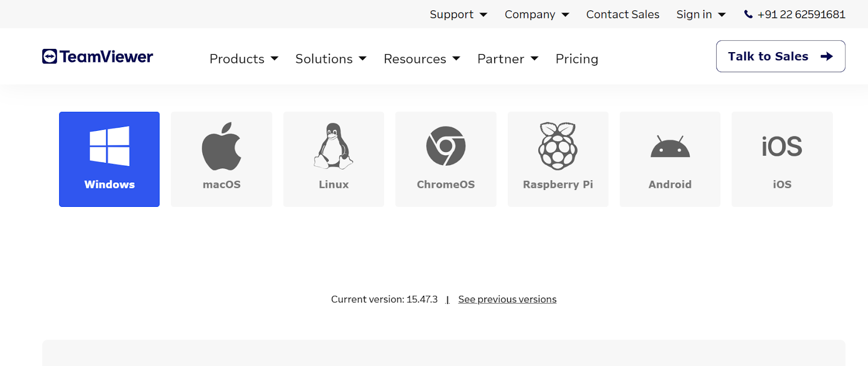868x366 pixels.
Task: Pick the iOS platform tile
Action: pos(782,159)
